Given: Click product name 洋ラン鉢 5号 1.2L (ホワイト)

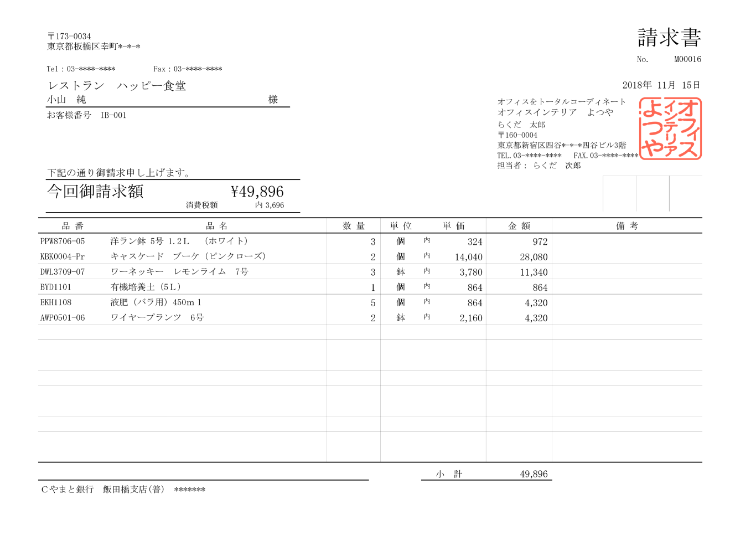Looking at the screenshot, I should coord(179,241).
